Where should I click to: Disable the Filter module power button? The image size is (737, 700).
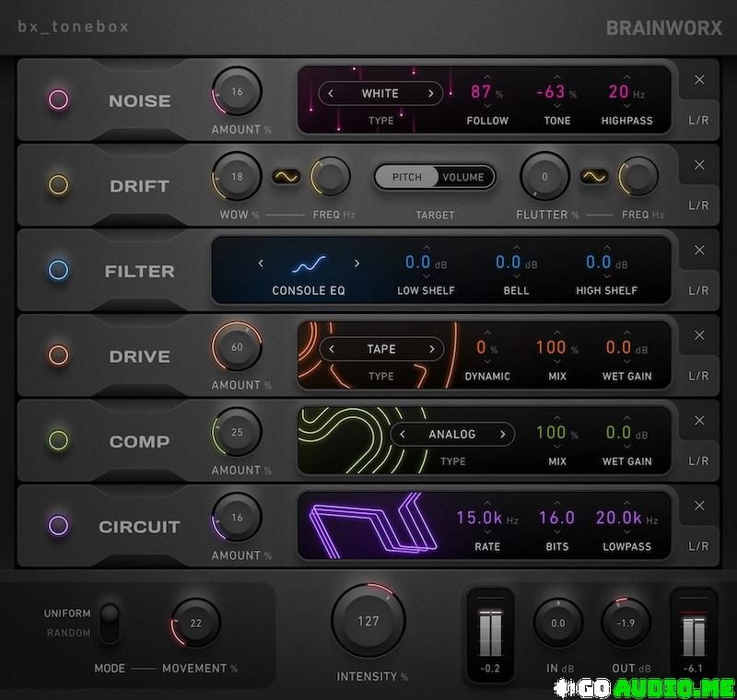pyautogui.click(x=58, y=271)
